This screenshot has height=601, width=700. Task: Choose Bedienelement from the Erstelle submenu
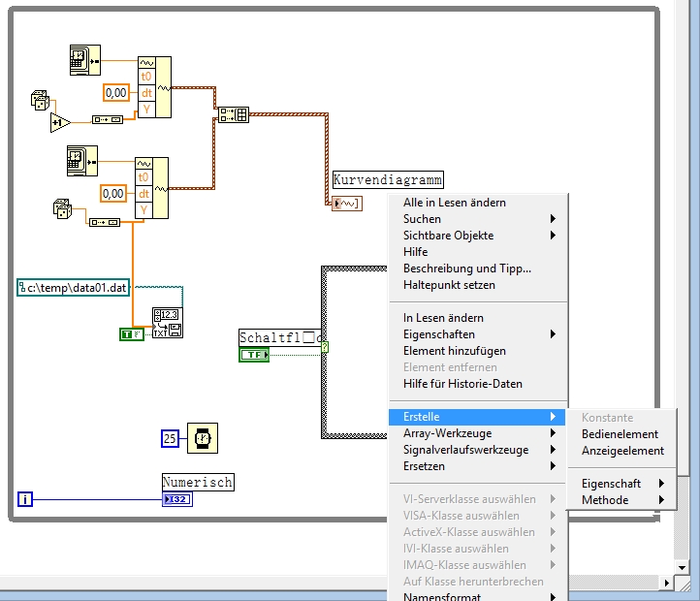point(620,434)
